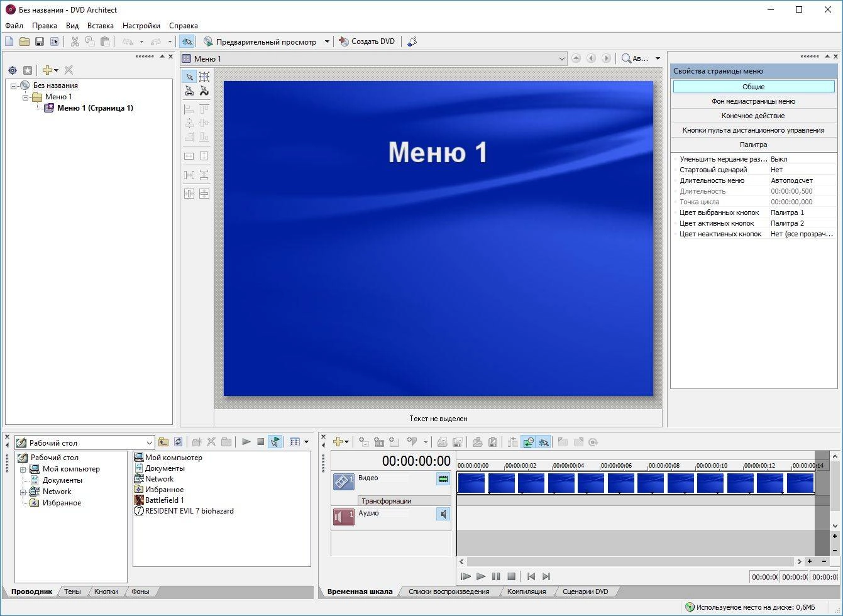The height and width of the screenshot is (616, 843).
Task: Click the Трансформации track row
Action: tap(404, 501)
